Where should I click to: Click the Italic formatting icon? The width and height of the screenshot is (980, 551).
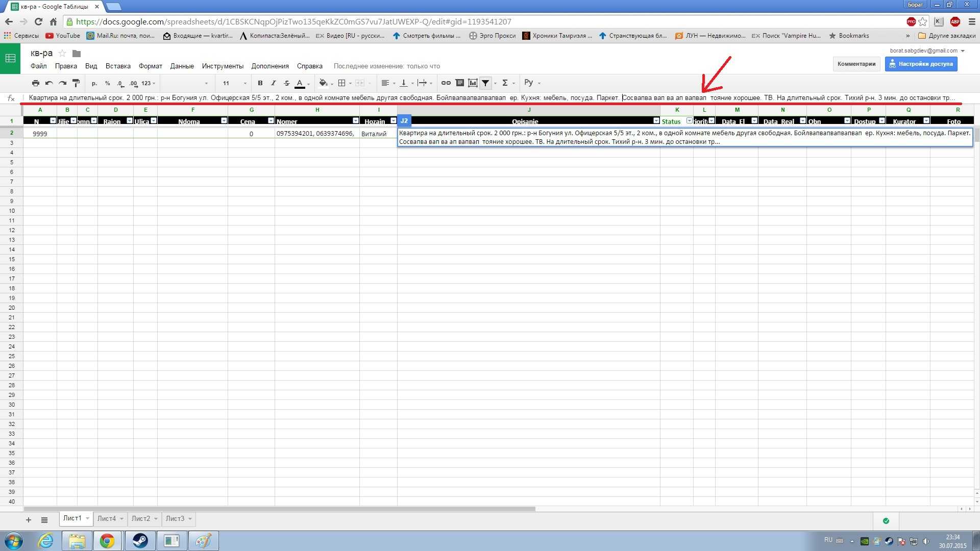273,83
